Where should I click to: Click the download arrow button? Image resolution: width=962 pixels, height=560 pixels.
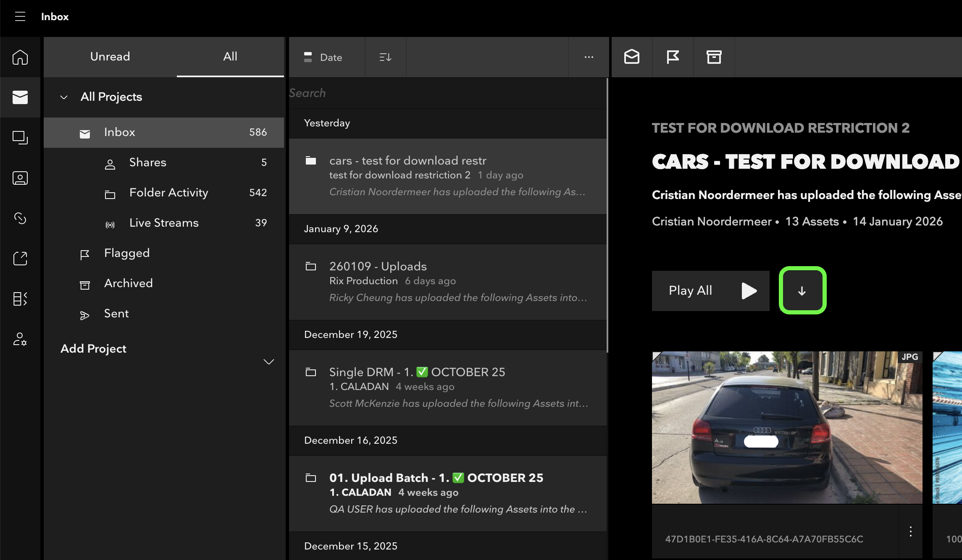802,290
